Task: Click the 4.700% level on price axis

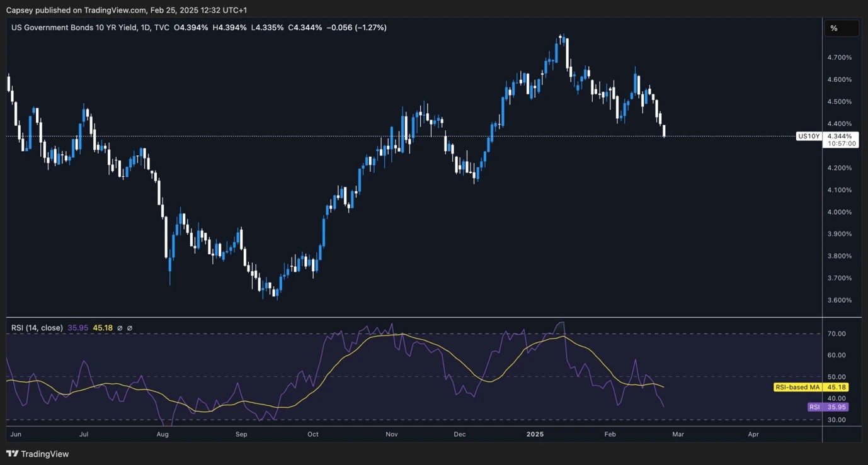Action: (x=839, y=57)
